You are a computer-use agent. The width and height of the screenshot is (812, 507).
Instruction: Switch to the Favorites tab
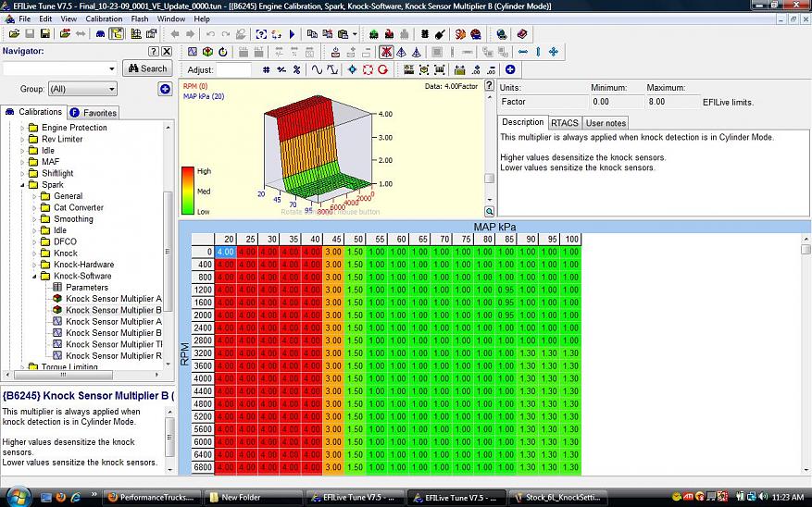pos(94,113)
